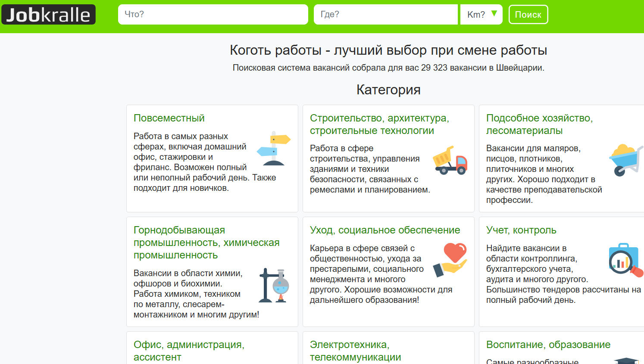Open Электротехника, телекоммуникации category
The height and width of the screenshot is (364, 644).
pyautogui.click(x=355, y=351)
